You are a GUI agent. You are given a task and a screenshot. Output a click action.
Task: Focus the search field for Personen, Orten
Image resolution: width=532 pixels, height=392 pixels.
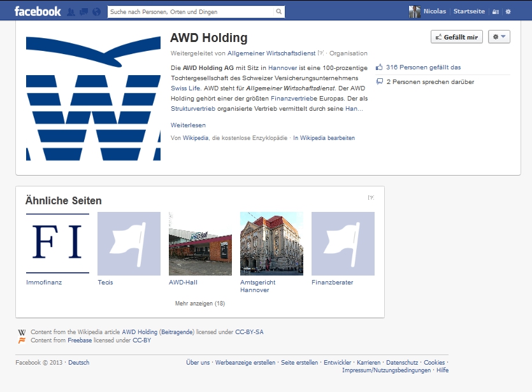(191, 11)
